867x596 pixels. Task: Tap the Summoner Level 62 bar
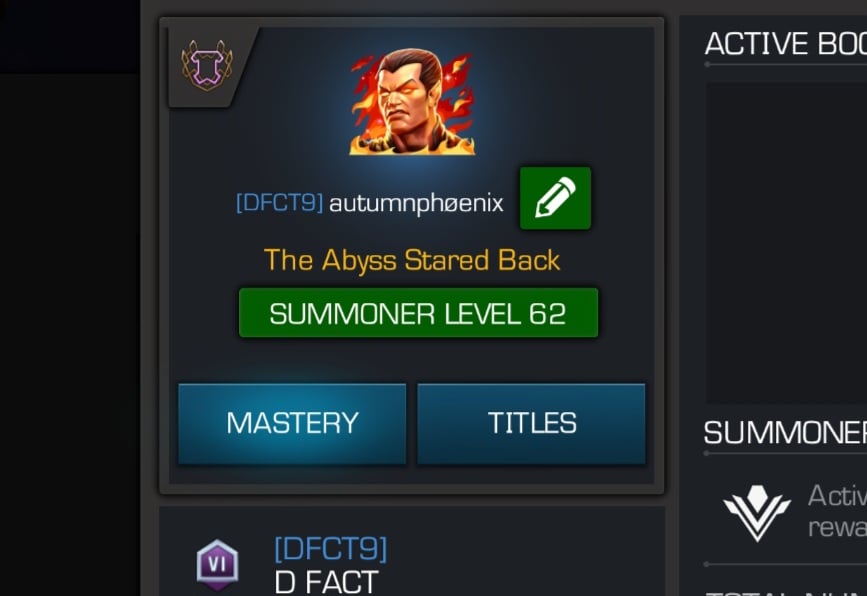419,313
